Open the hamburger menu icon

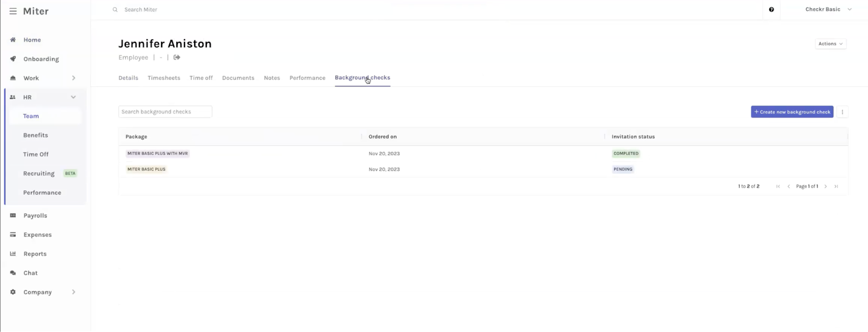click(13, 11)
